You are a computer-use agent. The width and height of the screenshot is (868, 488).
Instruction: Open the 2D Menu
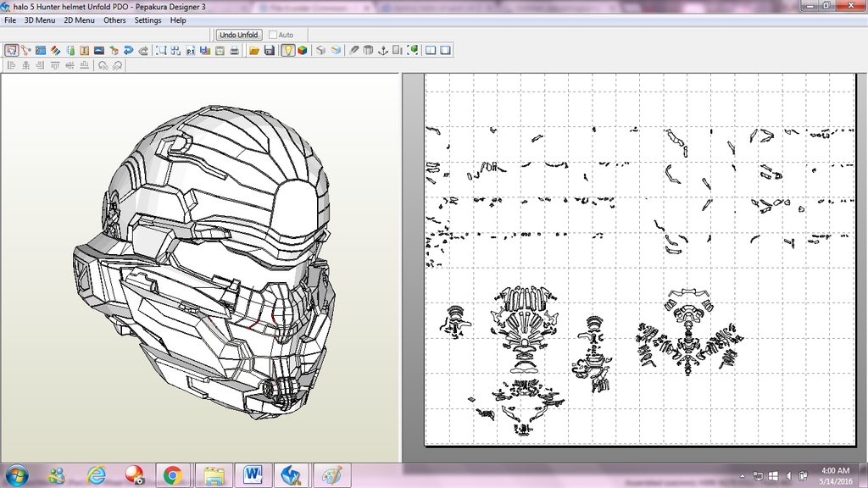point(79,20)
